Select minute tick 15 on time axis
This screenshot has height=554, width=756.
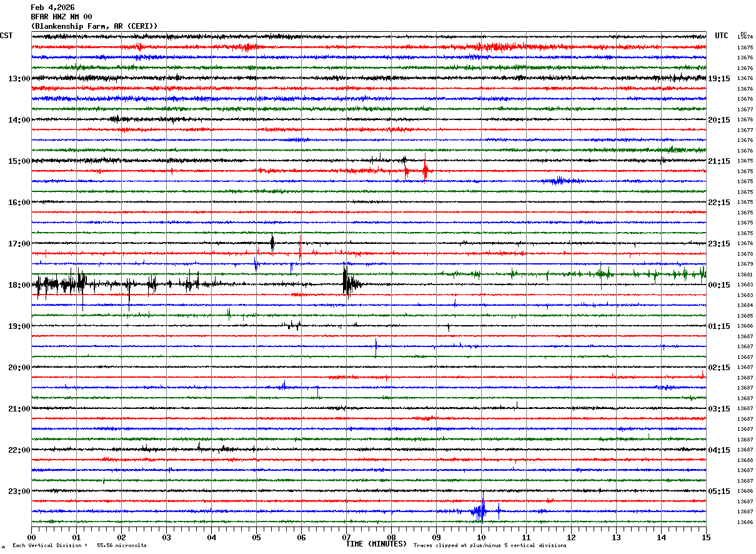(706, 537)
